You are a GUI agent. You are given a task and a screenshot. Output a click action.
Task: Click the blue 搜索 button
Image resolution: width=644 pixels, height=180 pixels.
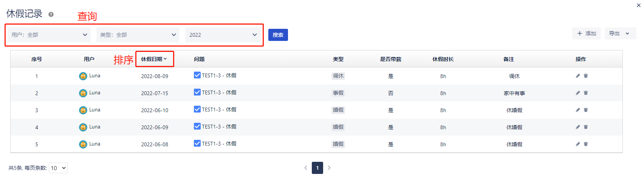pyautogui.click(x=278, y=35)
